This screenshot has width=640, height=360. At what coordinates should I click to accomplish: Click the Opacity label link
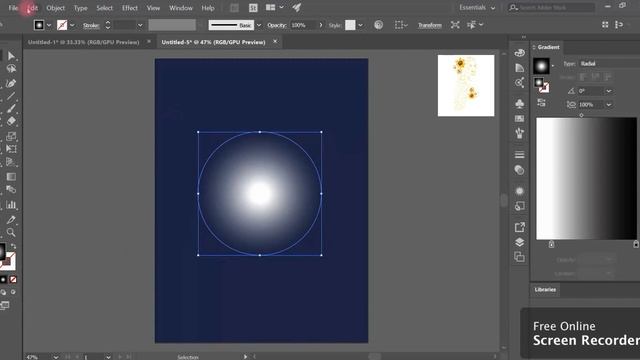coord(277,25)
